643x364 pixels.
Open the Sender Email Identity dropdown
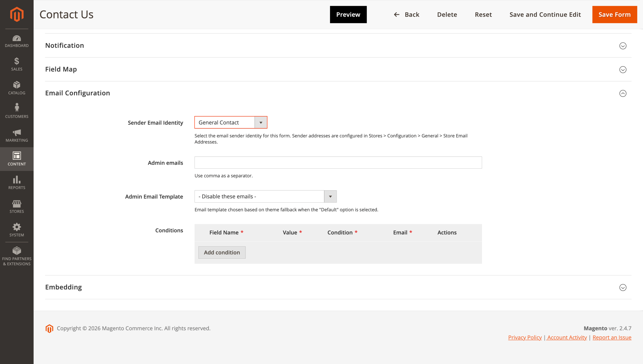(231, 123)
